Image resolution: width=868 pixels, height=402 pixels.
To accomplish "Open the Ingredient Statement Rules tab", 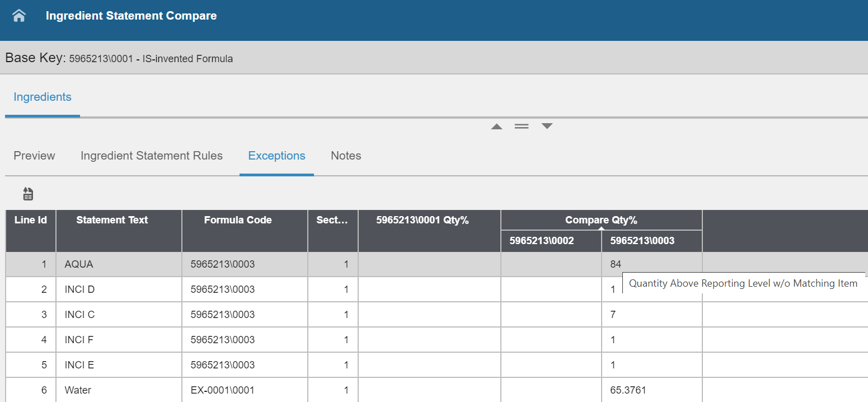I will point(152,156).
